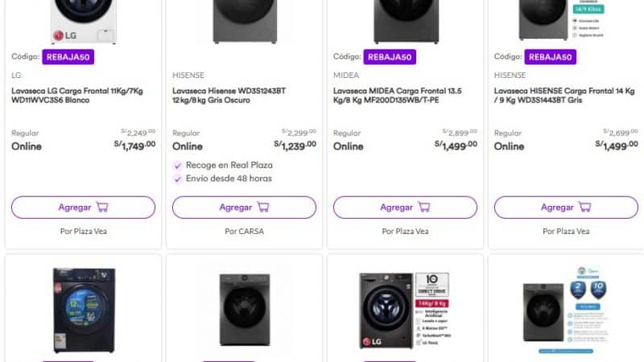Open Lavaseca HISENSE WD3S1443BT Gris product title

tap(563, 97)
